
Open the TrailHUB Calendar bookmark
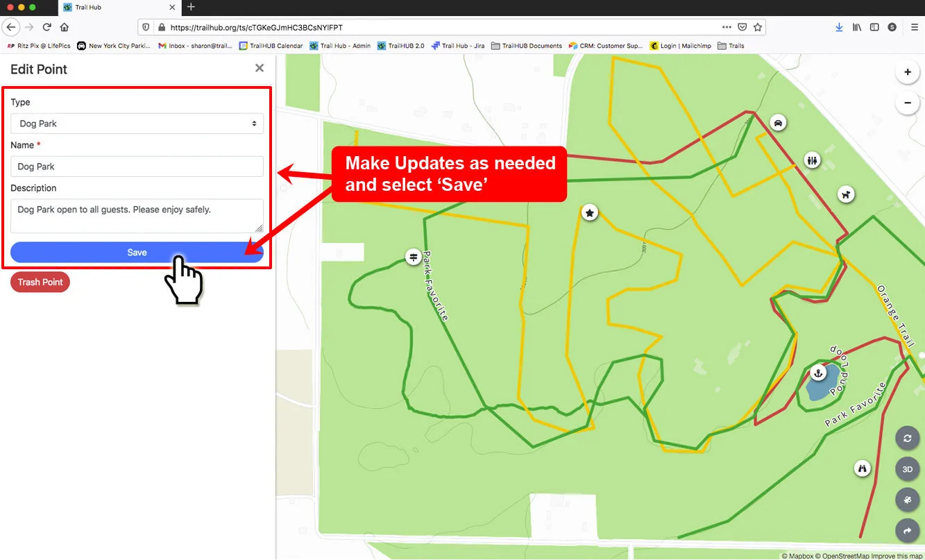pos(271,46)
